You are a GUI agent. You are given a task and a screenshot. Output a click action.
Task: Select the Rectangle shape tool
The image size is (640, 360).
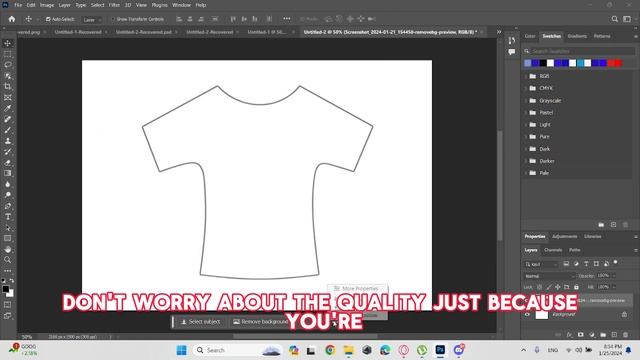pos(8,238)
